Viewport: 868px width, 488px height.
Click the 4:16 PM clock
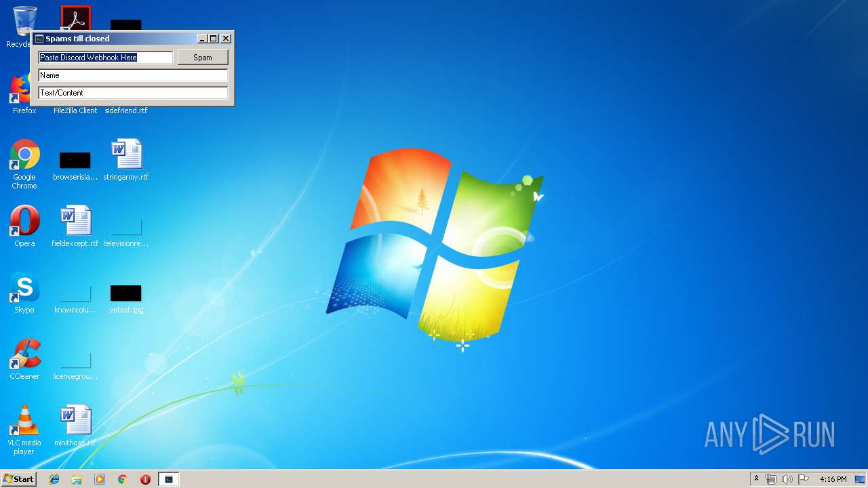click(x=833, y=479)
